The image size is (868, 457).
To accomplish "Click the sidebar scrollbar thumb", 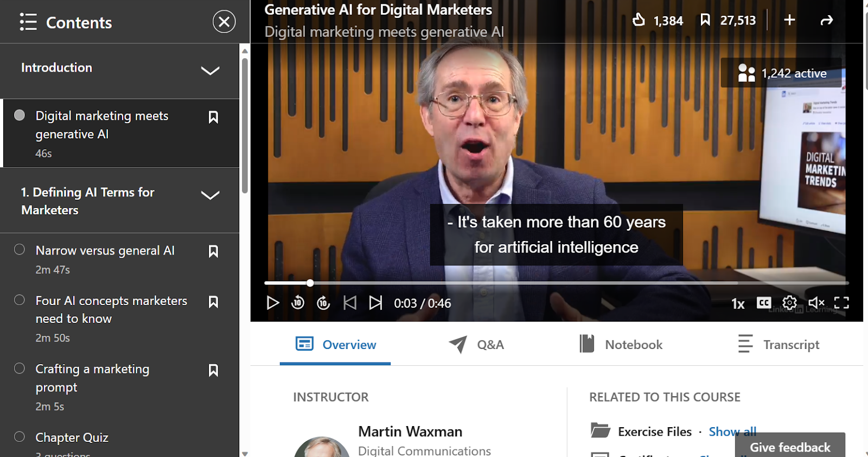I will [x=245, y=125].
